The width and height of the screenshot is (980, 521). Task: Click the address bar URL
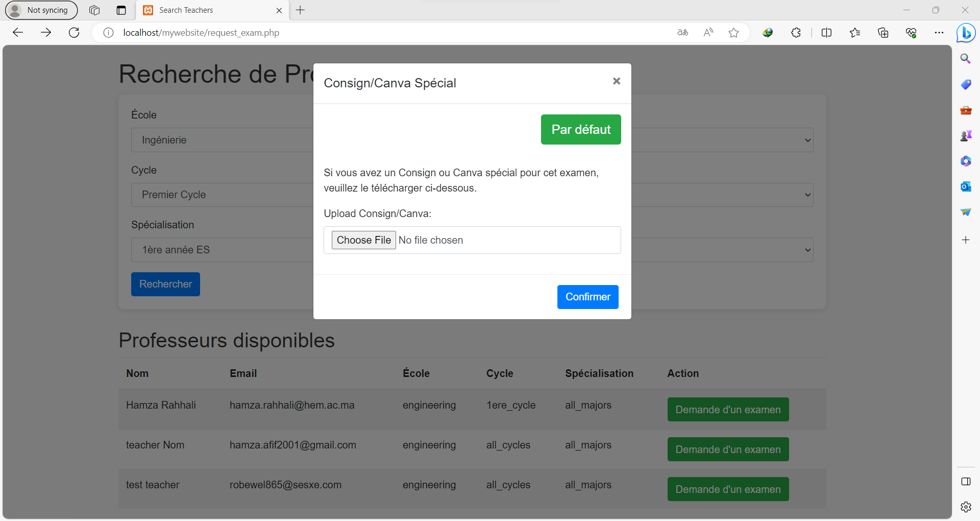pyautogui.click(x=201, y=33)
